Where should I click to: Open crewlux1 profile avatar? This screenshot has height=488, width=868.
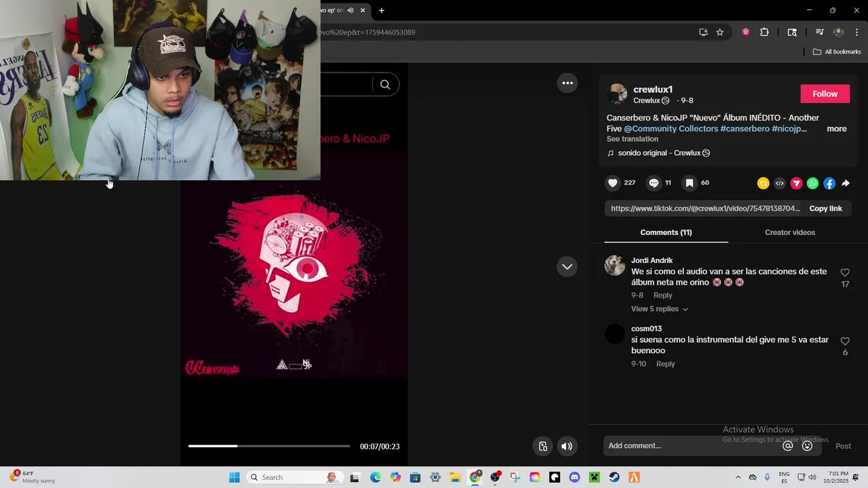click(616, 94)
